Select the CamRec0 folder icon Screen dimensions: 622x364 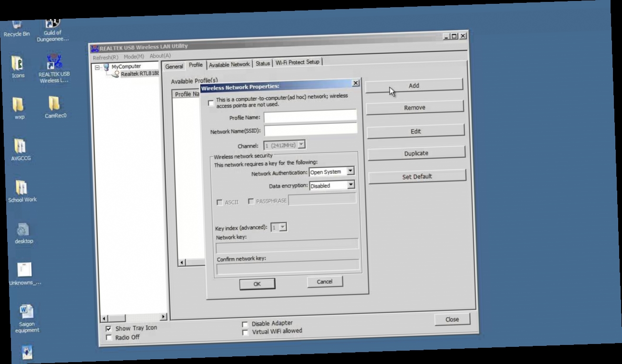[55, 107]
